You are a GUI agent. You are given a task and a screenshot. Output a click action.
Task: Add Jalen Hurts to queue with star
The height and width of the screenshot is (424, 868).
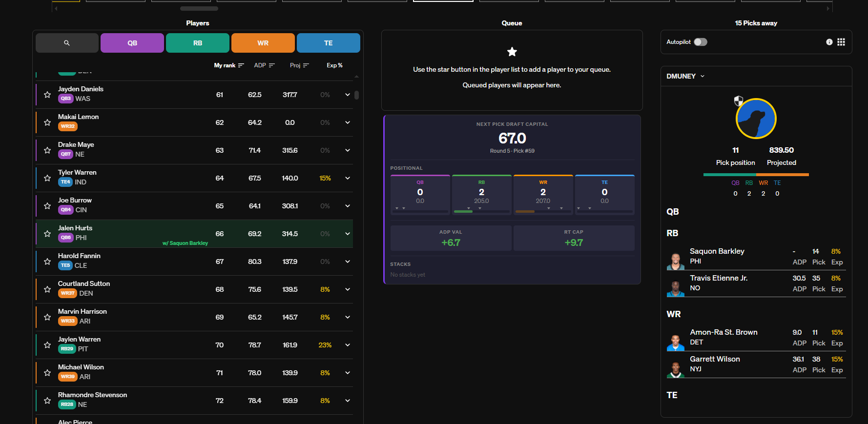click(x=47, y=234)
